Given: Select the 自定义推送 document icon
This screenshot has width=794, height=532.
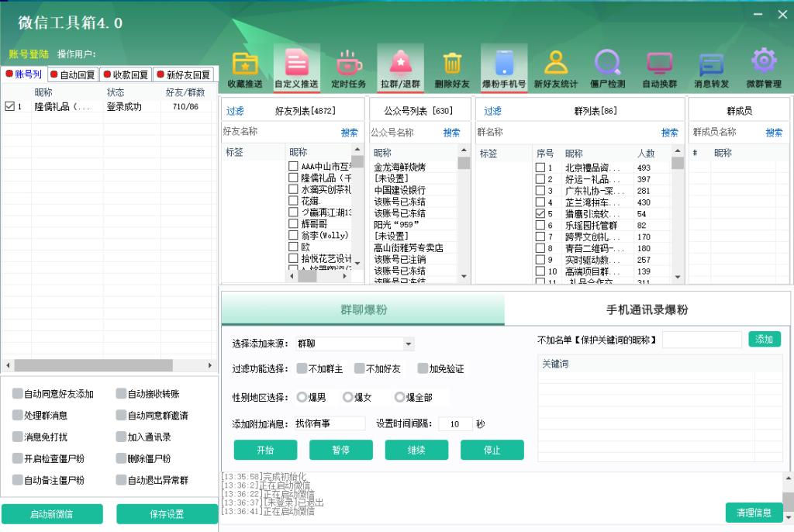Looking at the screenshot, I should point(296,63).
